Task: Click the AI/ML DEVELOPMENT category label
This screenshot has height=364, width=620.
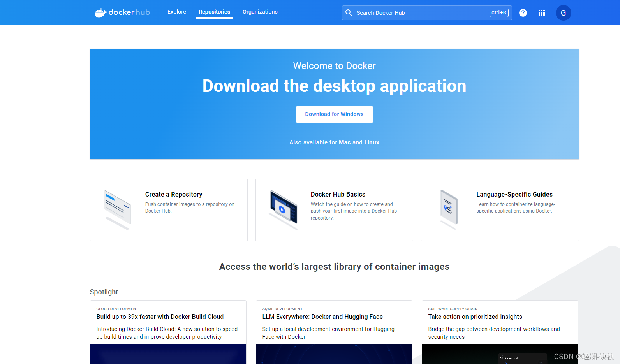Action: 282,309
